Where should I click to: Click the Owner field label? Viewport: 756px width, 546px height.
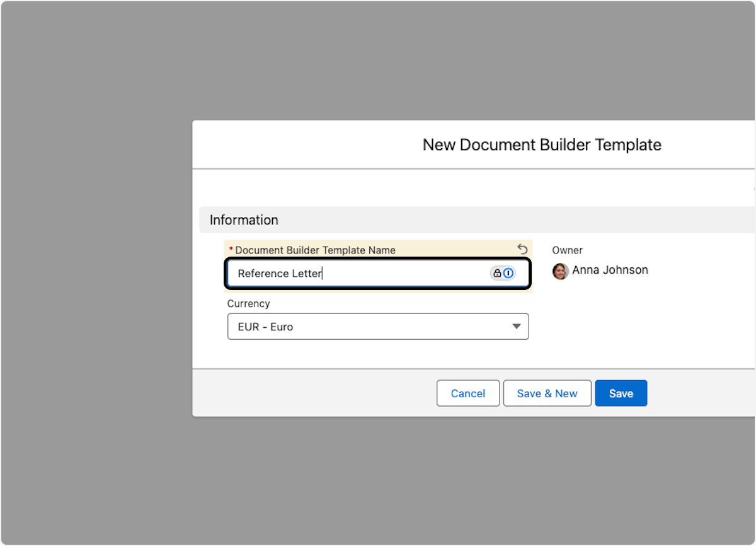(x=567, y=250)
